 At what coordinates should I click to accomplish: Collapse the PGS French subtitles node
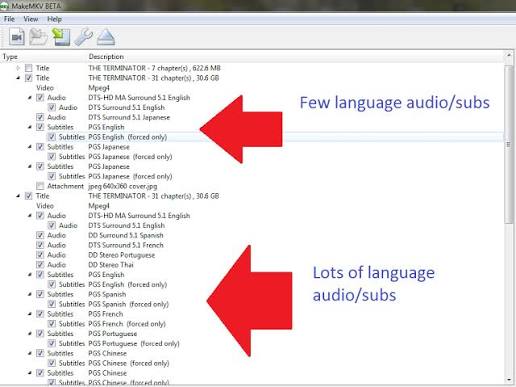tap(30, 314)
